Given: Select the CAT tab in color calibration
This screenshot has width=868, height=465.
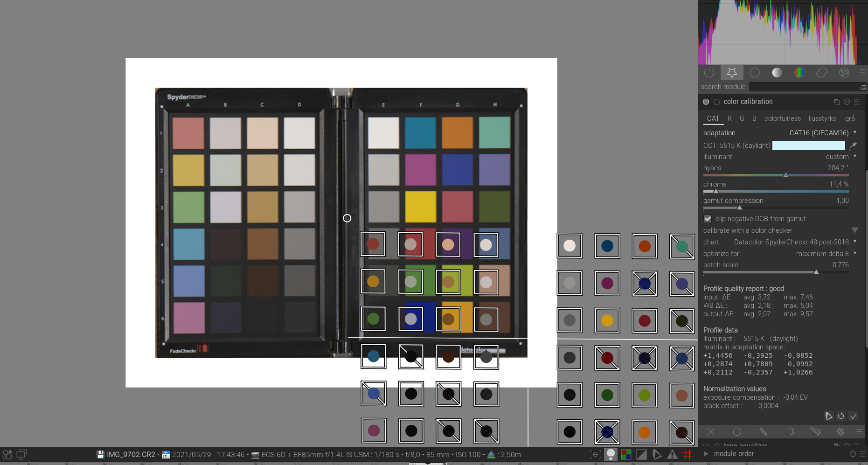Looking at the screenshot, I should click(713, 118).
